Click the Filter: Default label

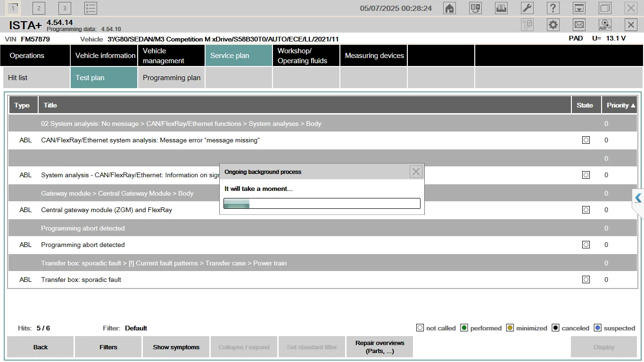125,328
